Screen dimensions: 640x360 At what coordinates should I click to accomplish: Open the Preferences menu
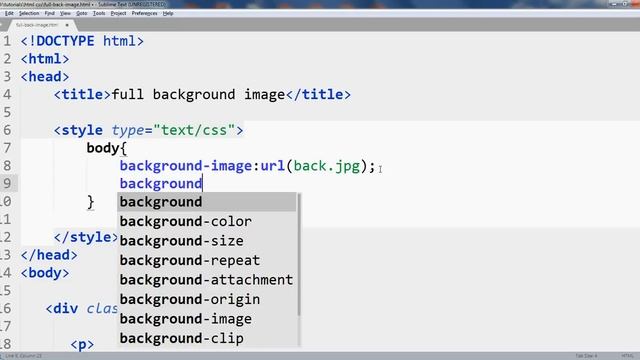144,13
